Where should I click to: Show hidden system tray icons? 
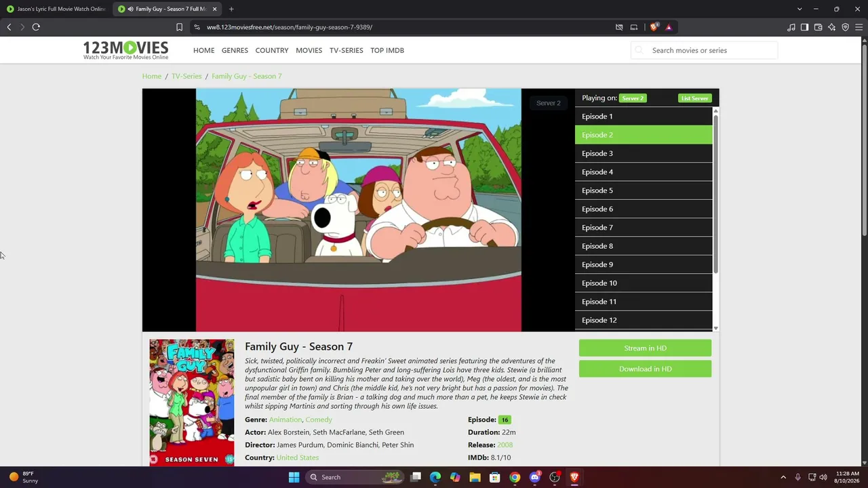(x=783, y=477)
